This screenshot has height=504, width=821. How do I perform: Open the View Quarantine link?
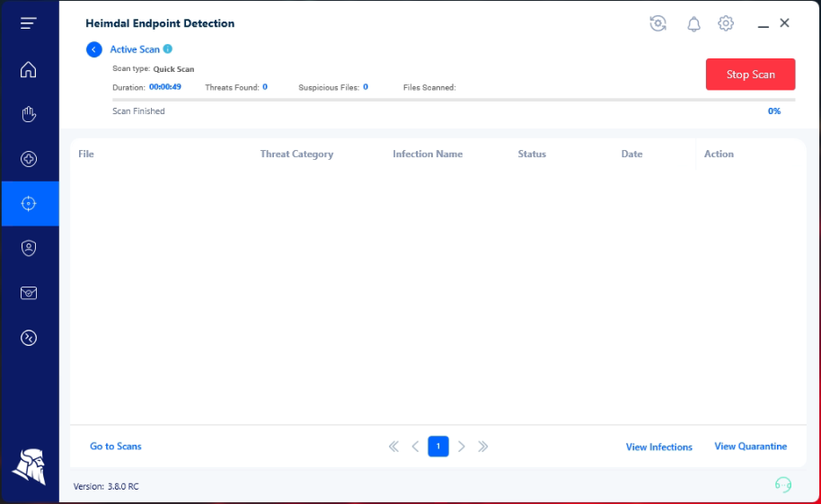coord(750,447)
